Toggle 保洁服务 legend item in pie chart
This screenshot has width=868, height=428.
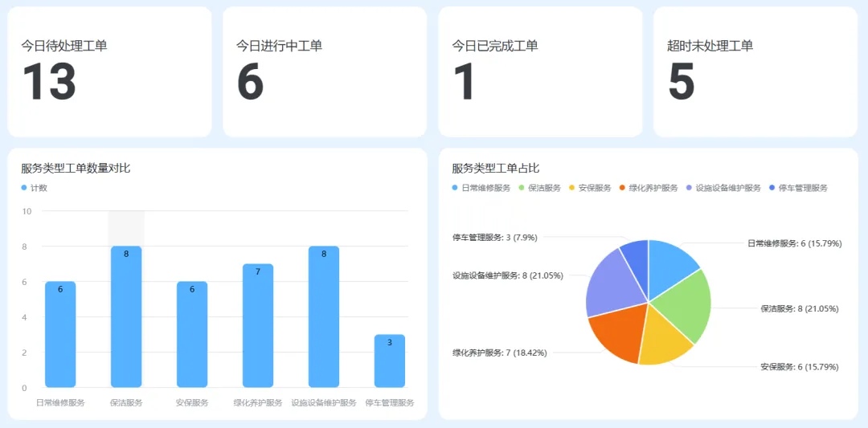click(540, 188)
